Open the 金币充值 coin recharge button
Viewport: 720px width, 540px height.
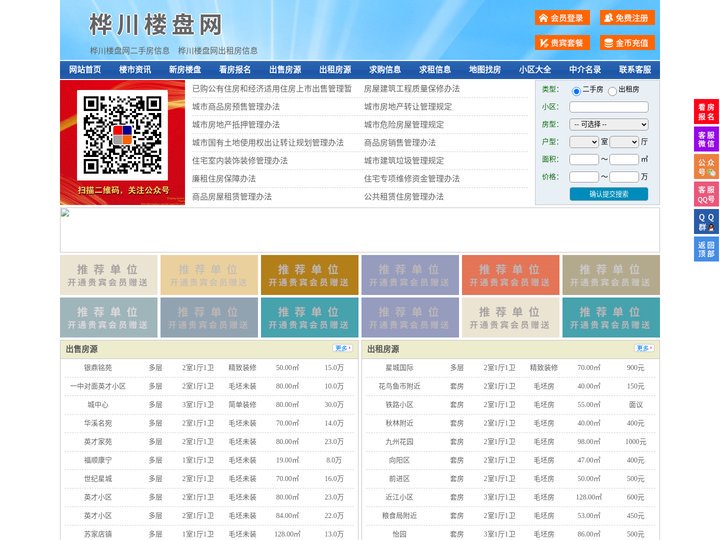pyautogui.click(x=627, y=43)
